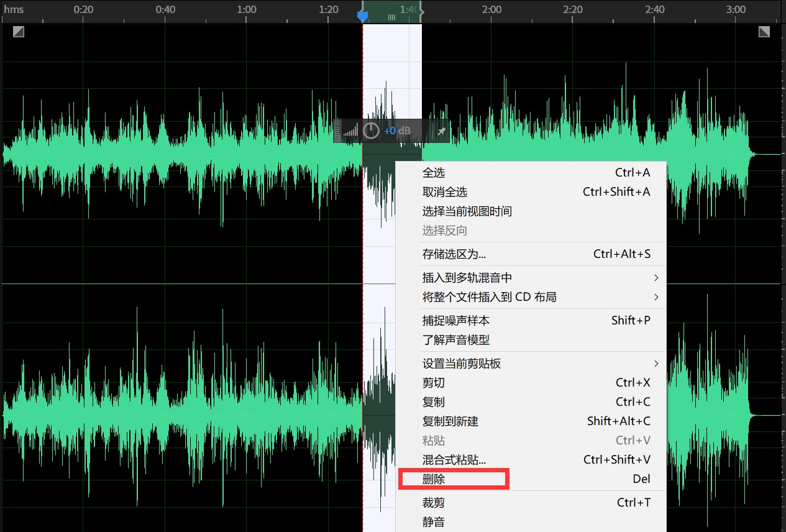The width and height of the screenshot is (786, 532).
Task: Click 取消全选 menu entry
Action: pos(444,192)
